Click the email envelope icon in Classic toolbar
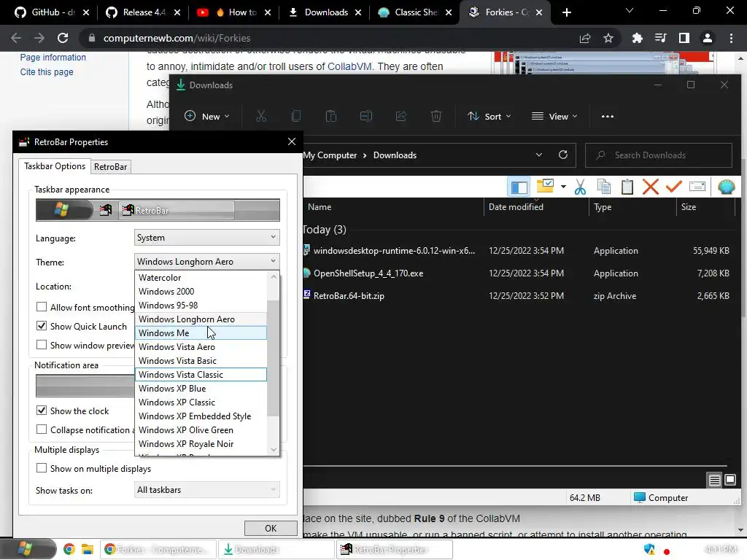 point(697,186)
